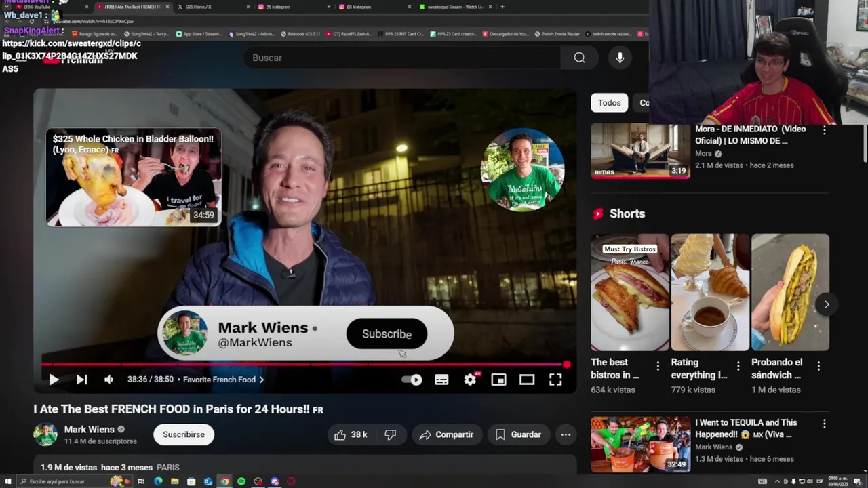Open the Twitch Emote Resizer bookmark
The image size is (868, 488).
click(x=557, y=33)
